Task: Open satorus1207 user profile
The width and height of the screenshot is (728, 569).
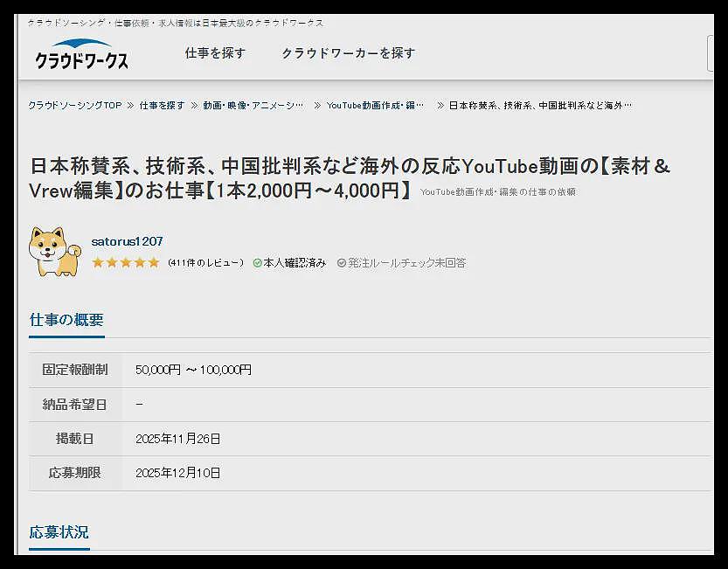Action: pos(127,241)
